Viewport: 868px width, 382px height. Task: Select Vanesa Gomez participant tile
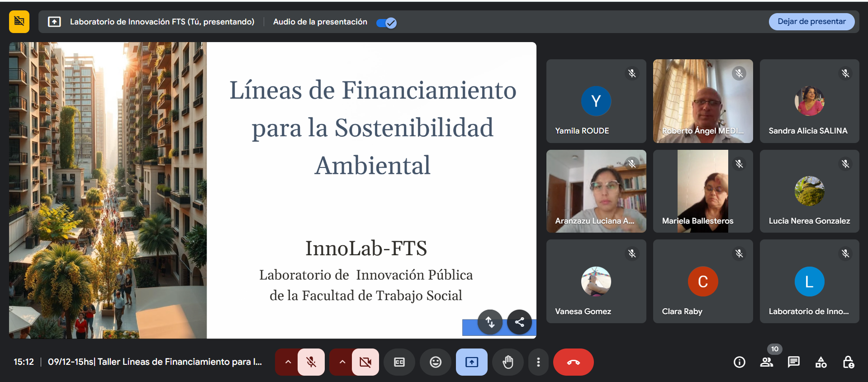click(596, 281)
